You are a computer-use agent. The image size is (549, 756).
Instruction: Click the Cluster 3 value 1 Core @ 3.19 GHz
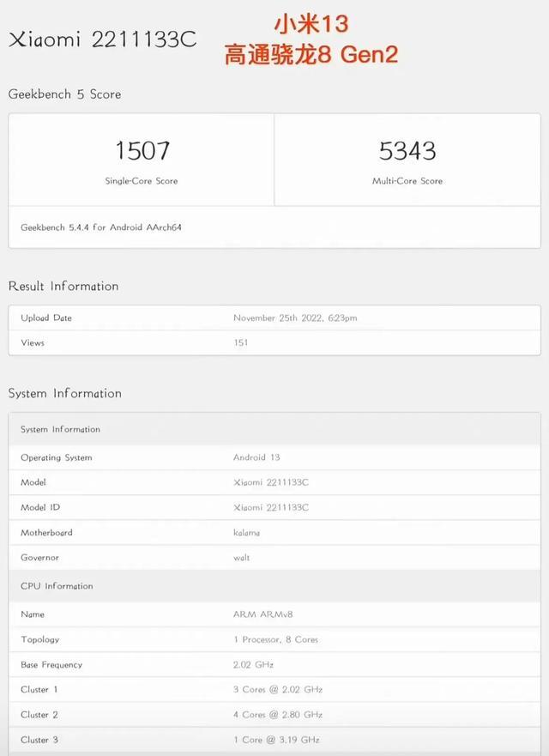(x=276, y=740)
